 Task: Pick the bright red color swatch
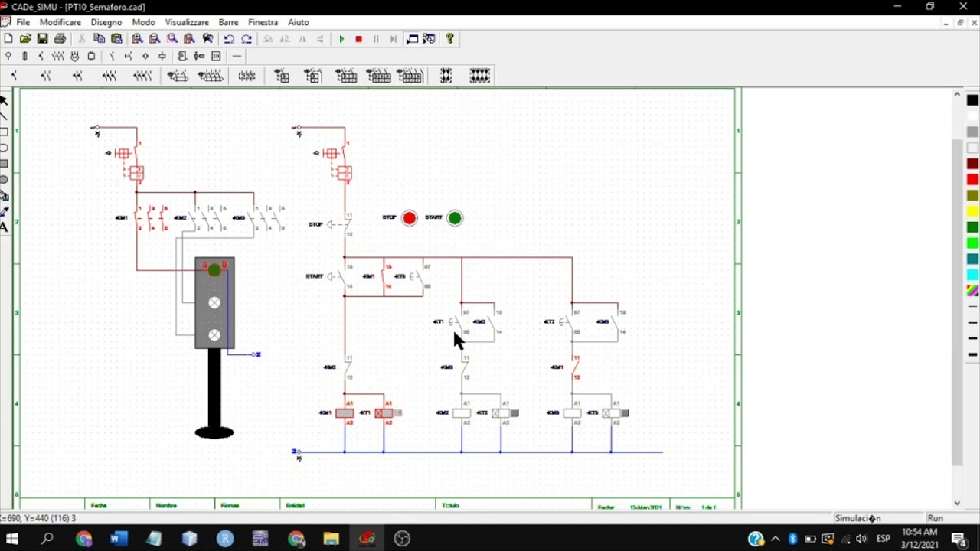972,180
